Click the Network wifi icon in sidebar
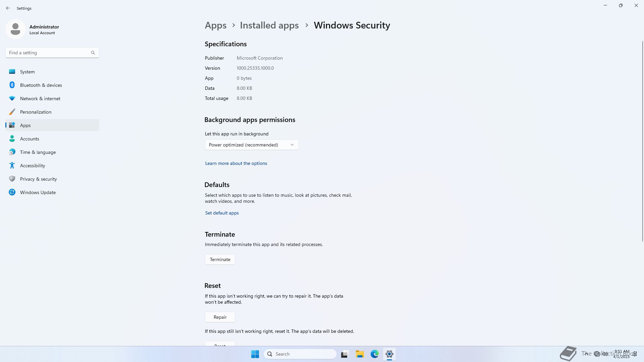 coord(12,98)
